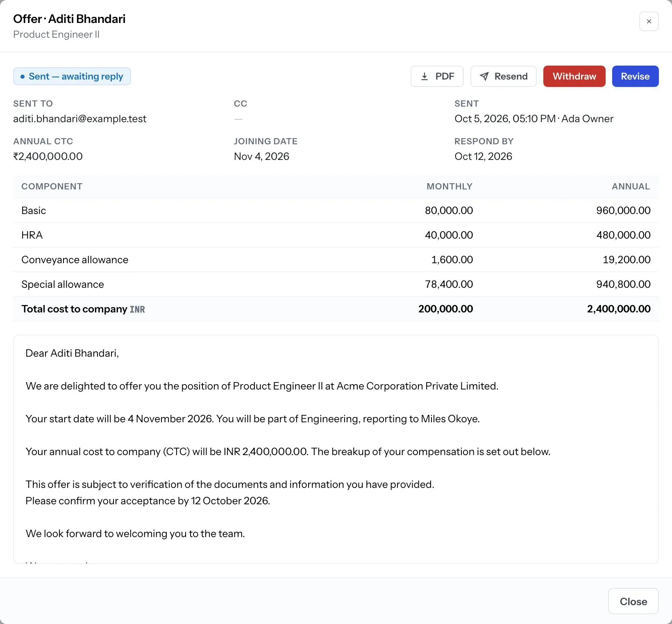Image resolution: width=672 pixels, height=624 pixels.
Task: Click the 'Dear Aditi Bhandari,' greeting line
Action: click(x=72, y=353)
